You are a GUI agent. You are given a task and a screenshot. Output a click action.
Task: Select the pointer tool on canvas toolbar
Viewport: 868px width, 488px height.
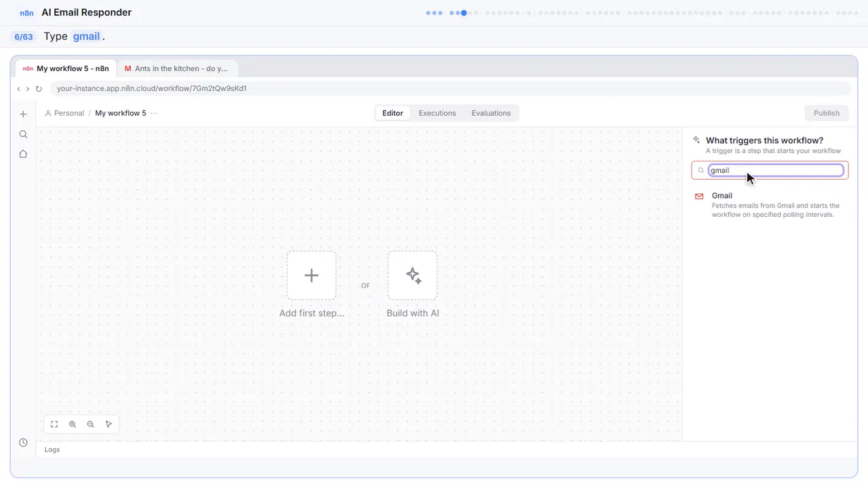[x=108, y=424]
